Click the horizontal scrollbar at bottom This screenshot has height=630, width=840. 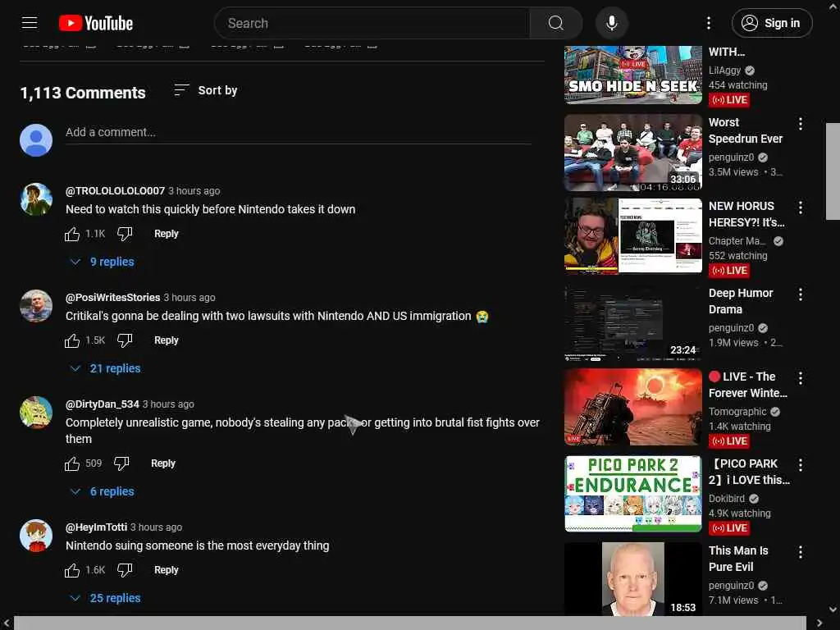(x=410, y=623)
